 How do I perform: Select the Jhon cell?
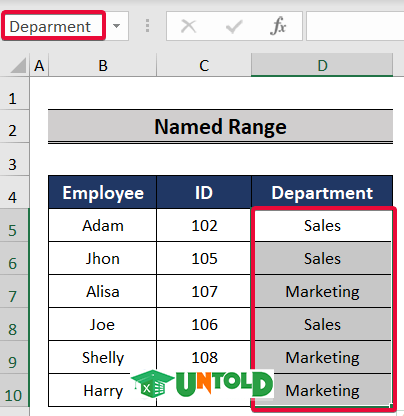[x=103, y=258]
